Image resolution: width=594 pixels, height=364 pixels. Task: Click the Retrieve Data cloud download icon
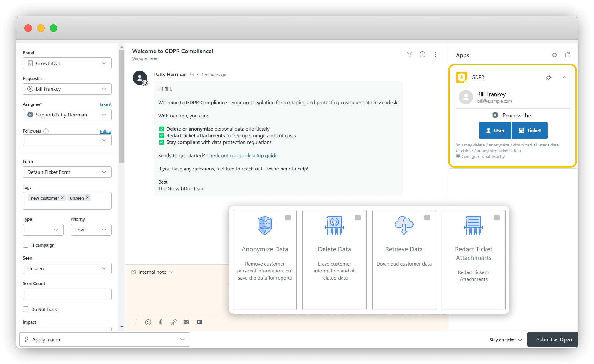[404, 225]
